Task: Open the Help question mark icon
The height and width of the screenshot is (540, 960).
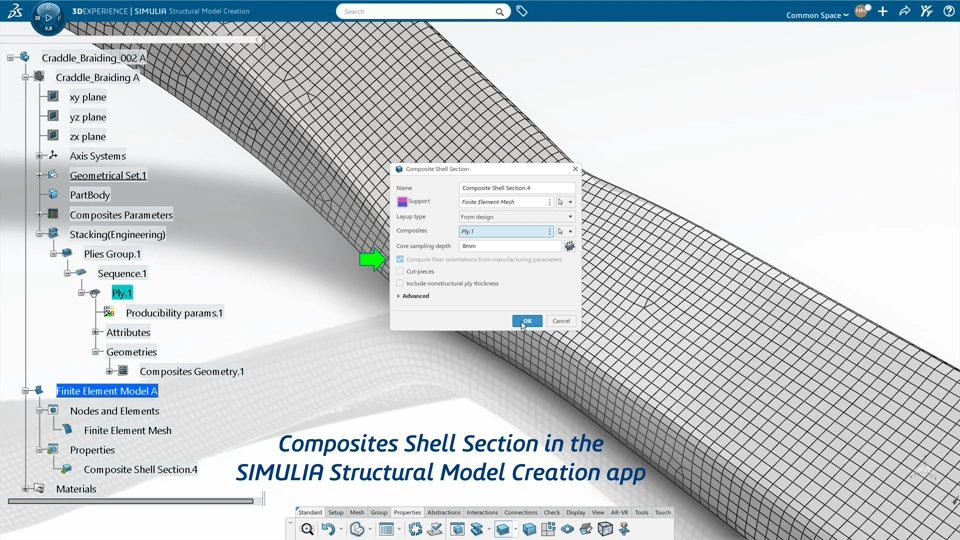Action: (948, 11)
